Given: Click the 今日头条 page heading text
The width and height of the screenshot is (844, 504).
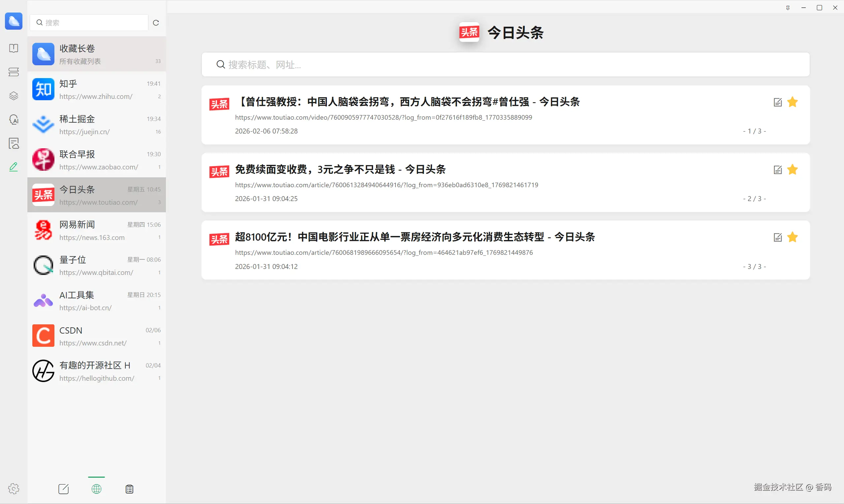Looking at the screenshot, I should (x=516, y=33).
